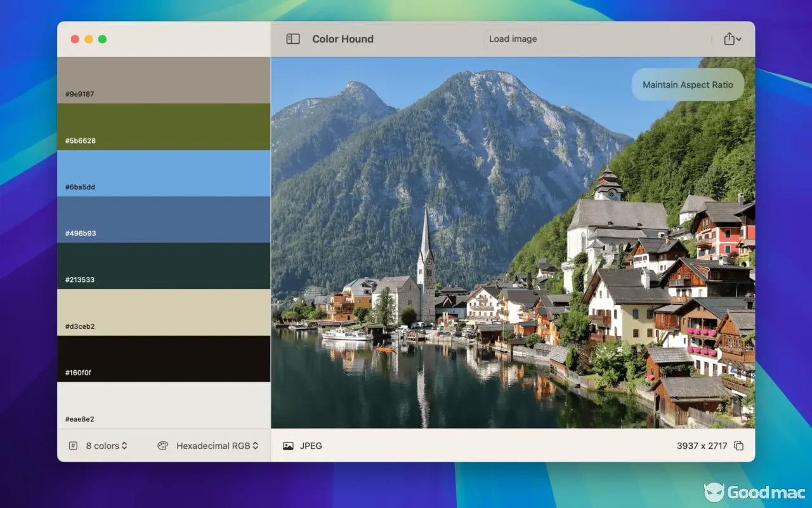Toggle the sidebar panel icon

pos(293,39)
